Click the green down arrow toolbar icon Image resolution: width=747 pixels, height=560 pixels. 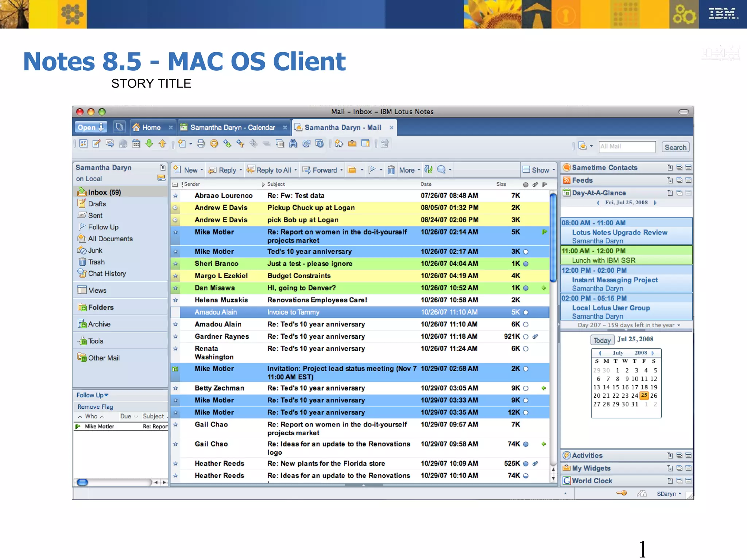click(x=149, y=144)
